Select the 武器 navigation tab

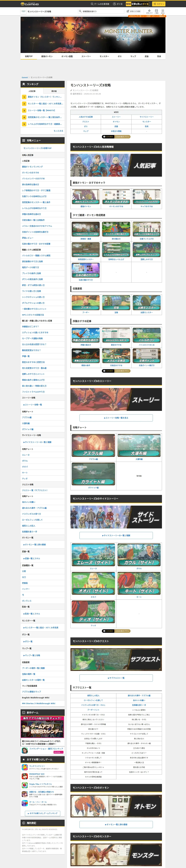(146, 56)
